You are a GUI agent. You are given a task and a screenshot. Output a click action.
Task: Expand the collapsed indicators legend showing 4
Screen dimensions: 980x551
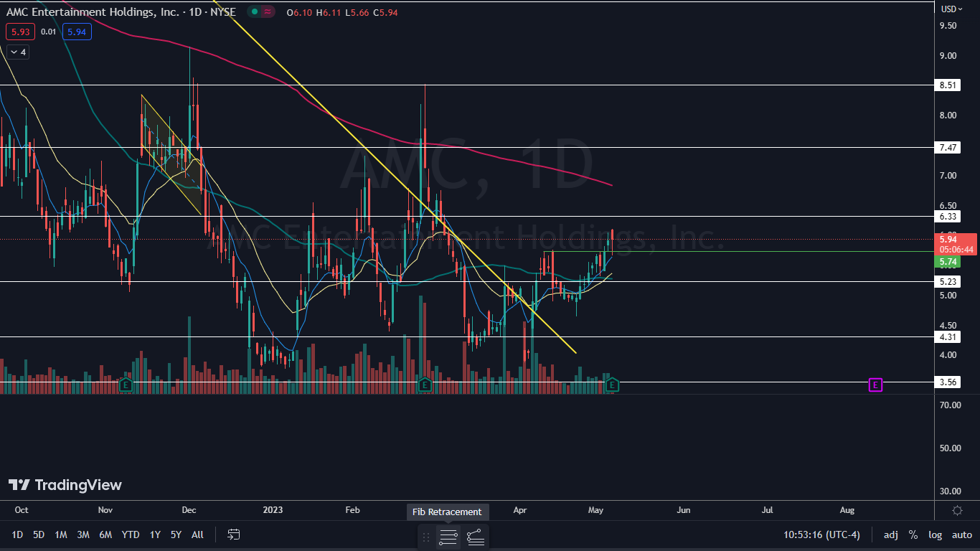[x=17, y=52]
